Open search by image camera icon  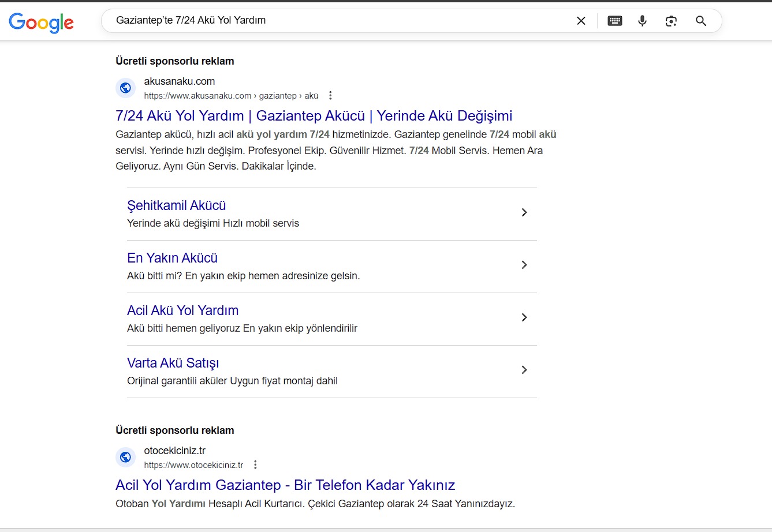[x=671, y=21]
